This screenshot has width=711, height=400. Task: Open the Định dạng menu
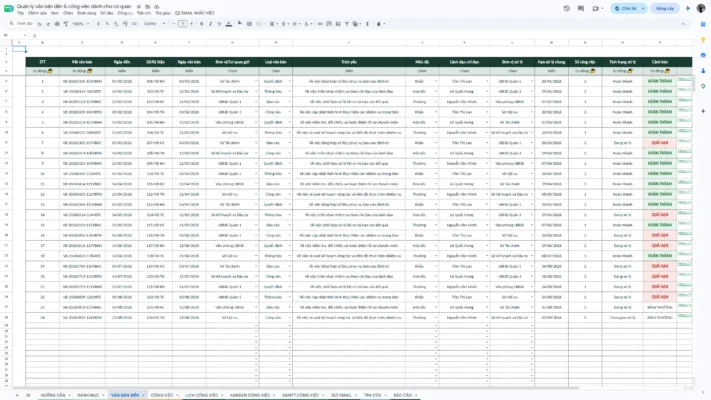click(x=87, y=13)
